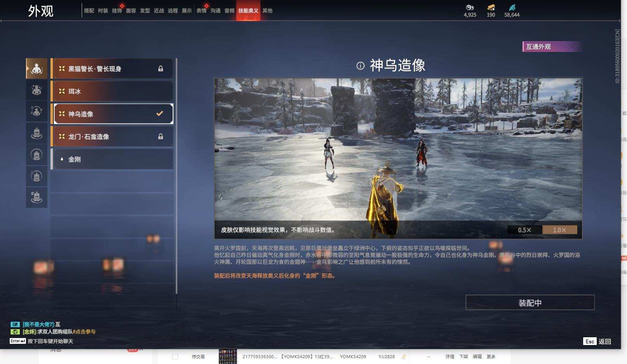Set preview speed to 1.0×
Image resolution: width=627 pixels, height=364 pixels.
tap(559, 230)
